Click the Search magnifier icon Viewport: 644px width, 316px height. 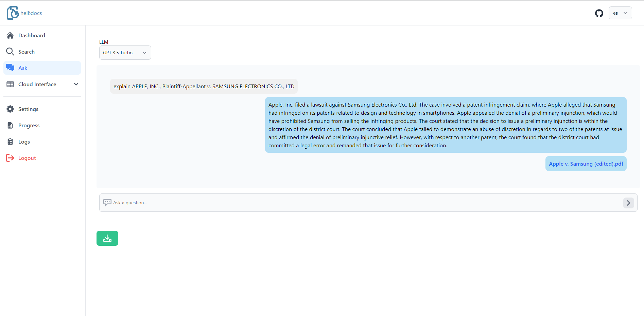(10, 52)
